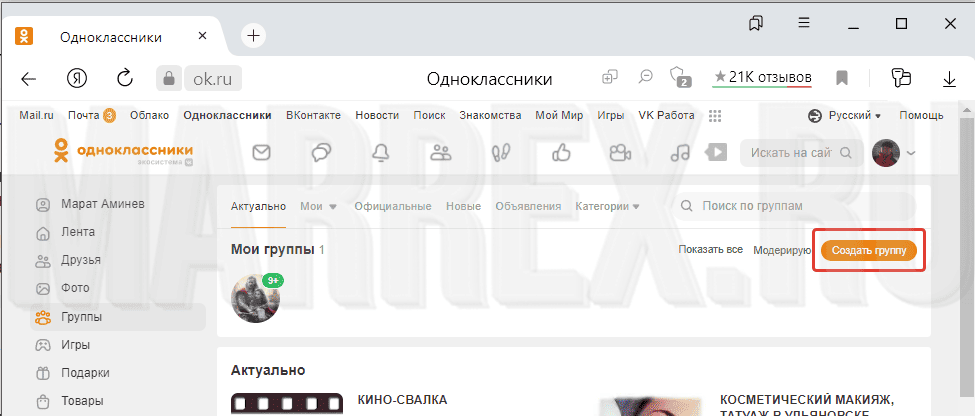Expand the profile avatar menu chevron

(x=911, y=152)
